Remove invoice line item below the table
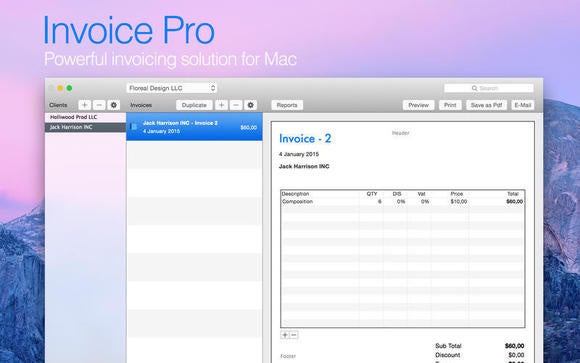Image resolution: width=580 pixels, height=363 pixels. [294, 335]
